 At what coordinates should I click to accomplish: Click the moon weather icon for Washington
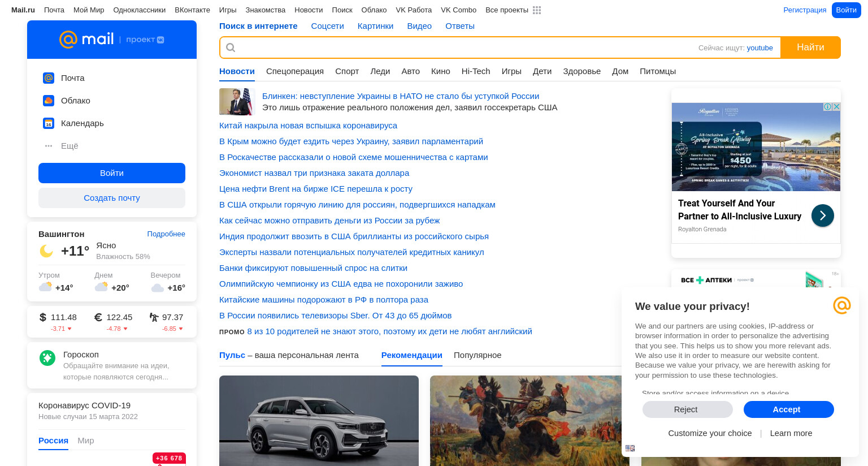tap(46, 251)
